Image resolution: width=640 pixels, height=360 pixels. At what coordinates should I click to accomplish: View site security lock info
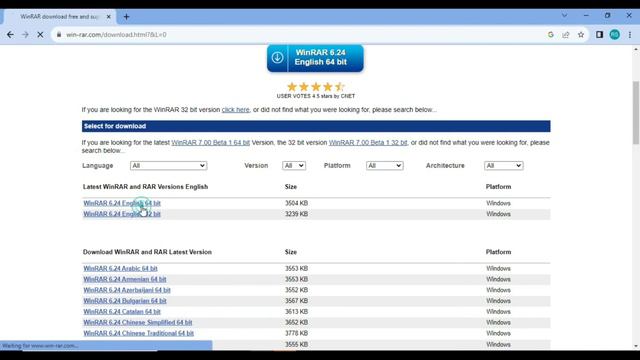coord(59,35)
